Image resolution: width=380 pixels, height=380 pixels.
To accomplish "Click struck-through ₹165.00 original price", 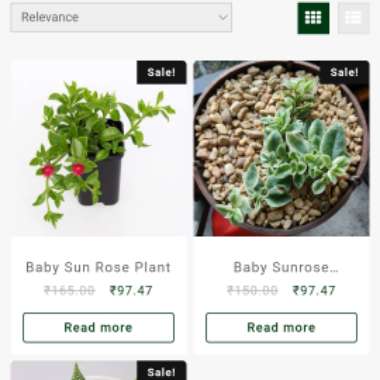I will (70, 291).
